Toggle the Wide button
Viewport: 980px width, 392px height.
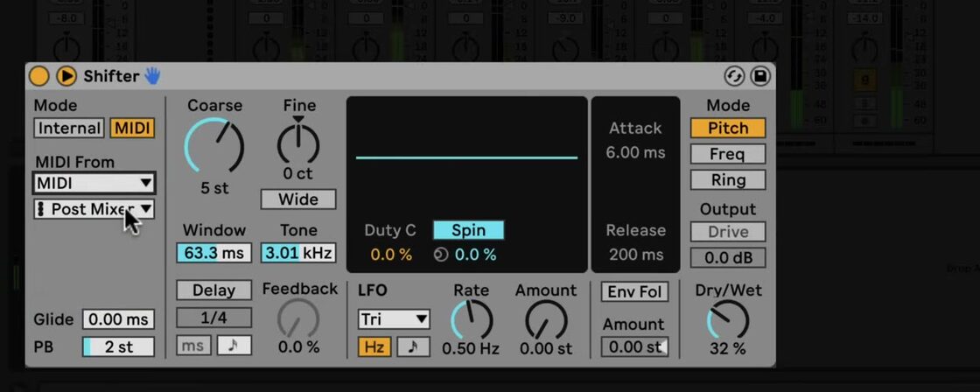pos(298,199)
